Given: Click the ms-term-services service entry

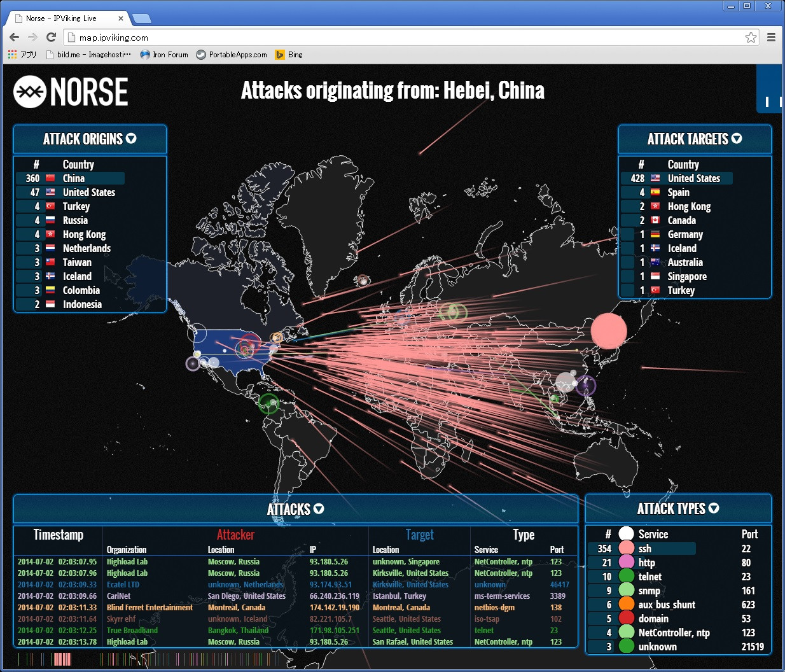Looking at the screenshot, I should click(x=502, y=596).
